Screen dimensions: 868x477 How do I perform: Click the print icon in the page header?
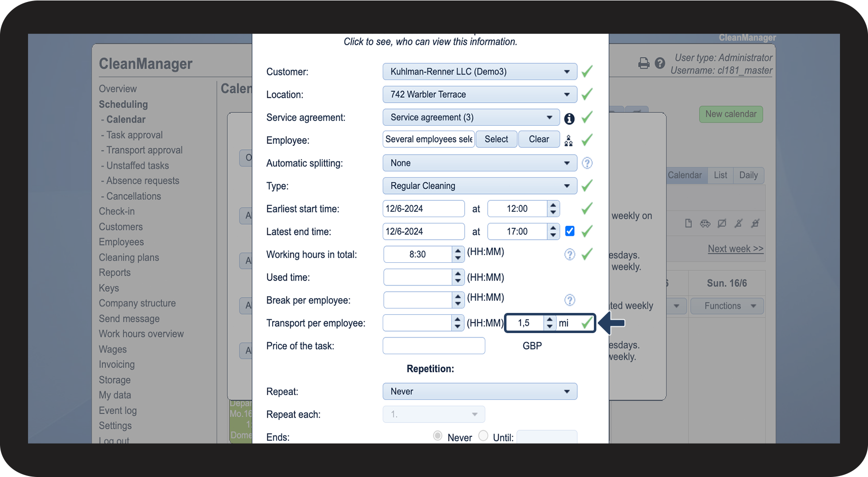pyautogui.click(x=644, y=63)
